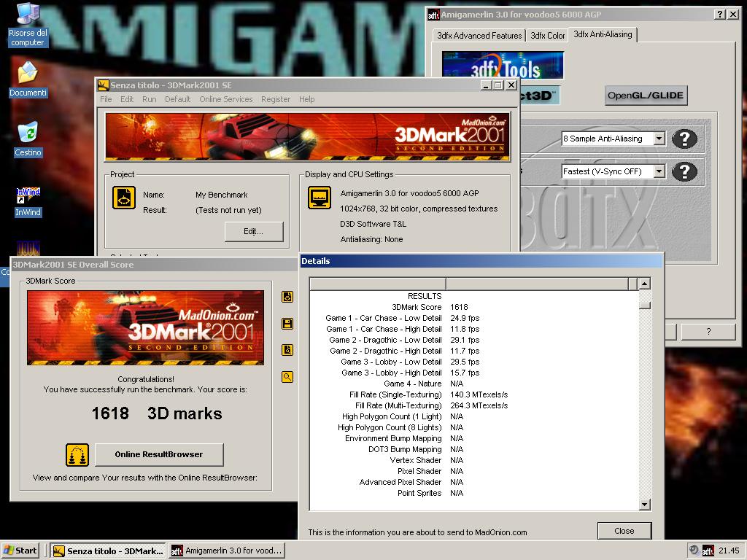Open the Register menu
747x560 pixels.
pos(275,99)
